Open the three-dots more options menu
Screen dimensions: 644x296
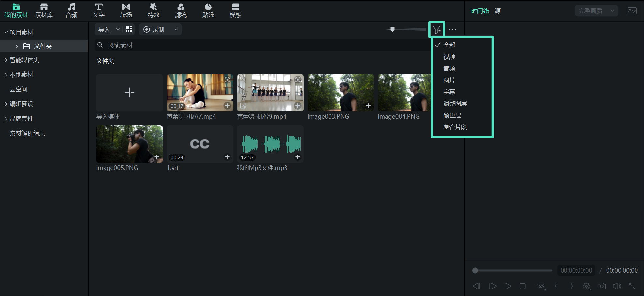pyautogui.click(x=452, y=30)
